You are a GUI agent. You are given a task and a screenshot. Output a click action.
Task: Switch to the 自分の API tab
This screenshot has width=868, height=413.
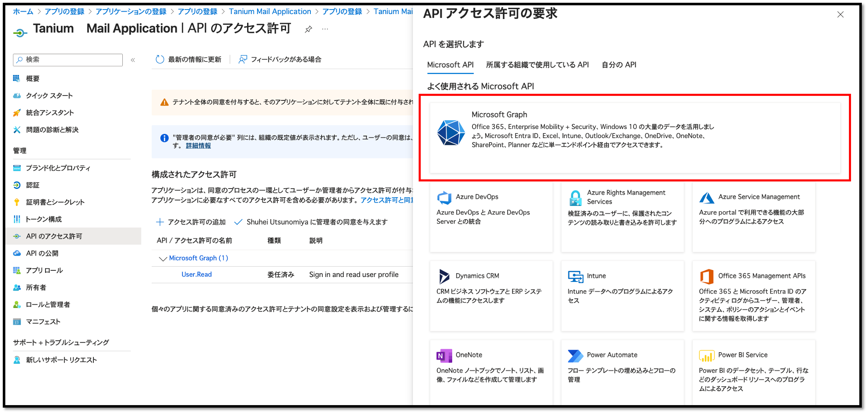tap(619, 65)
